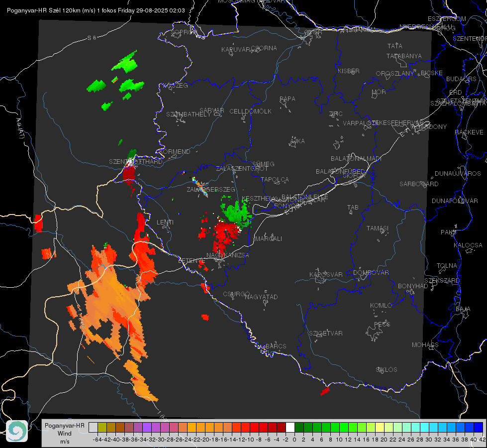Click the ZIRC town label

[x=336, y=114]
